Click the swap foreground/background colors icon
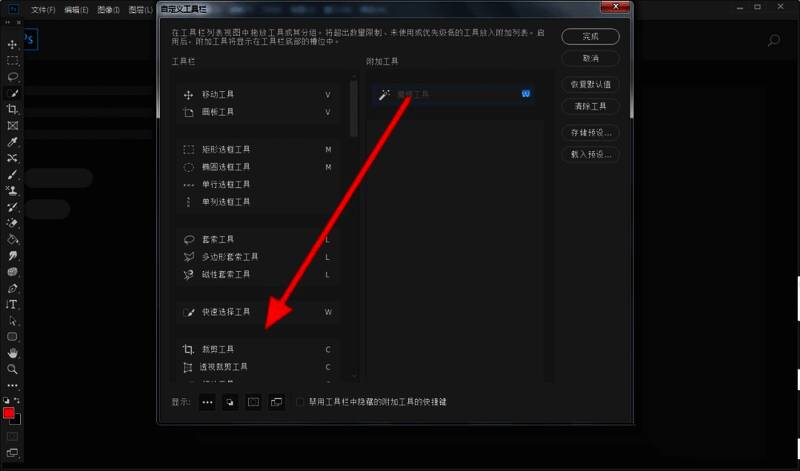Viewport: 800px width, 471px height. click(16, 401)
